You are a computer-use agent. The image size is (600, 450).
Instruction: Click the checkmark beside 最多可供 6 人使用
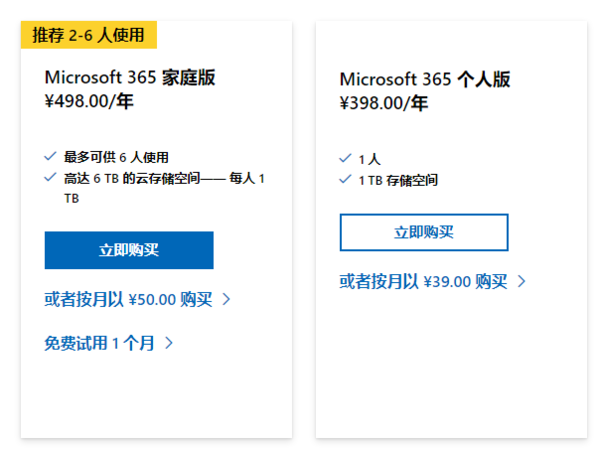50,156
